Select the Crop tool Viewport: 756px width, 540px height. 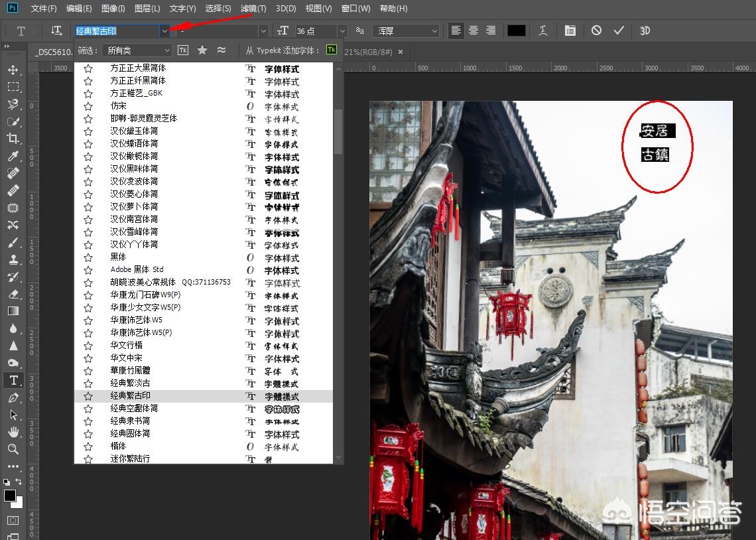pos(13,139)
